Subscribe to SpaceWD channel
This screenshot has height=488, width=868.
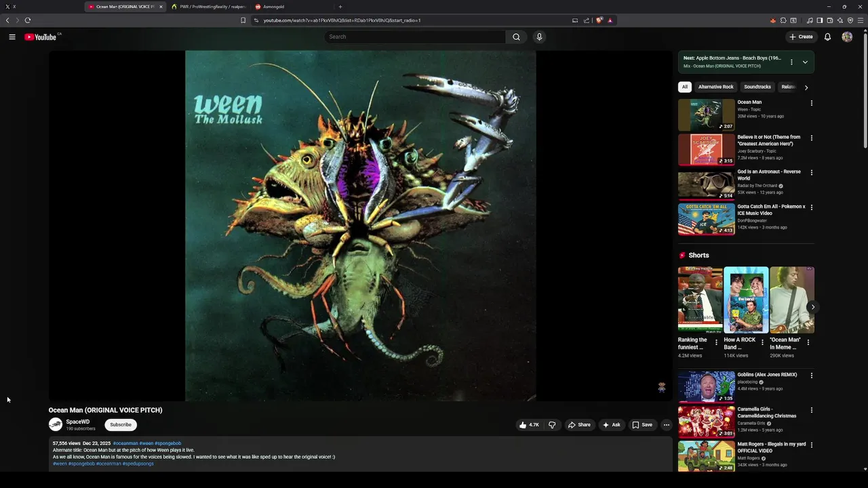[x=121, y=425]
